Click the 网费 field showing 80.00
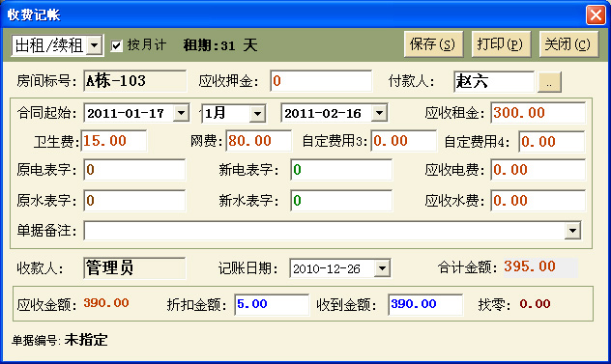 pyautogui.click(x=258, y=141)
